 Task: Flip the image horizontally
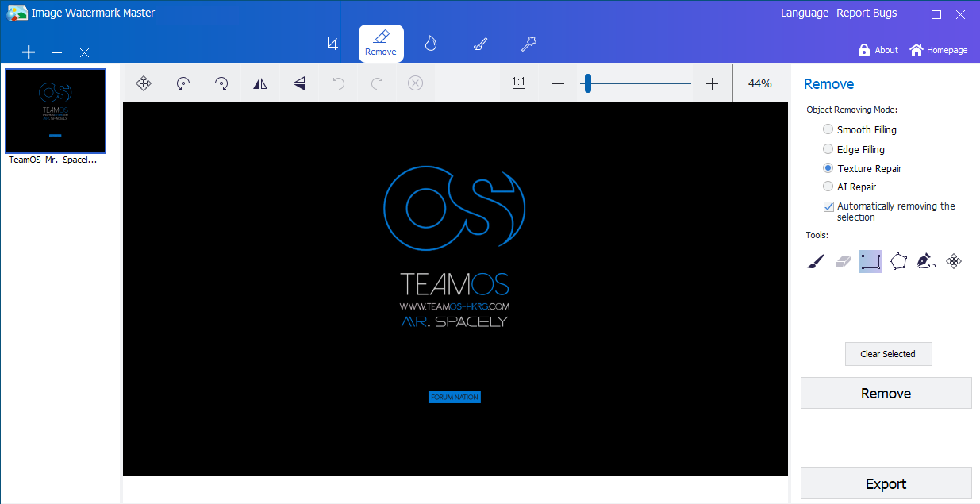(260, 83)
